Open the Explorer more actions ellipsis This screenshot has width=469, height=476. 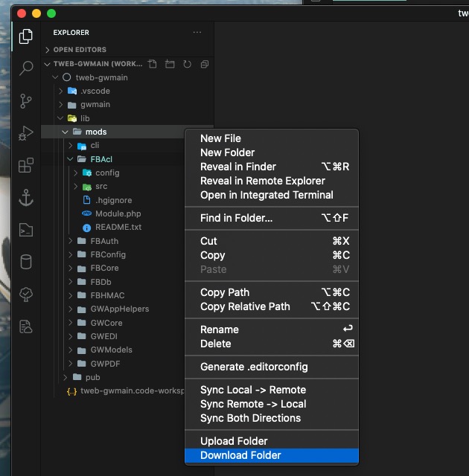(x=197, y=32)
